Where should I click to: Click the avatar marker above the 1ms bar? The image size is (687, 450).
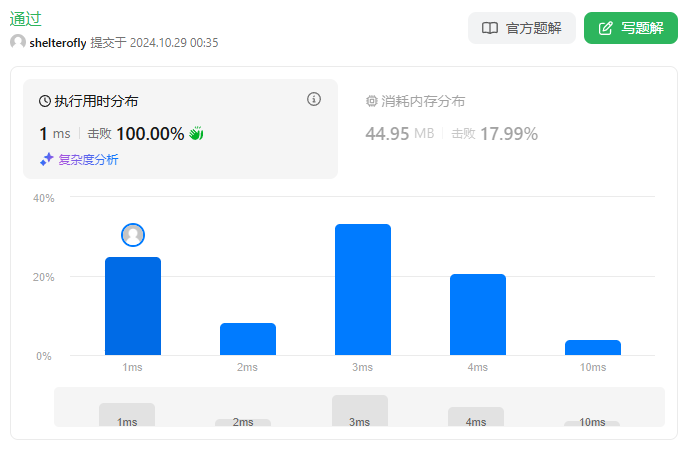pos(133,235)
